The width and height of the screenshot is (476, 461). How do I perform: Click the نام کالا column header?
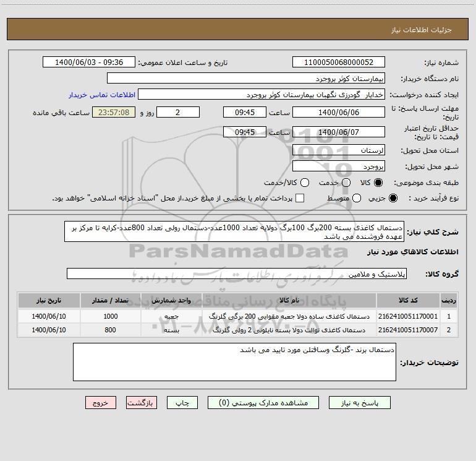(289, 300)
